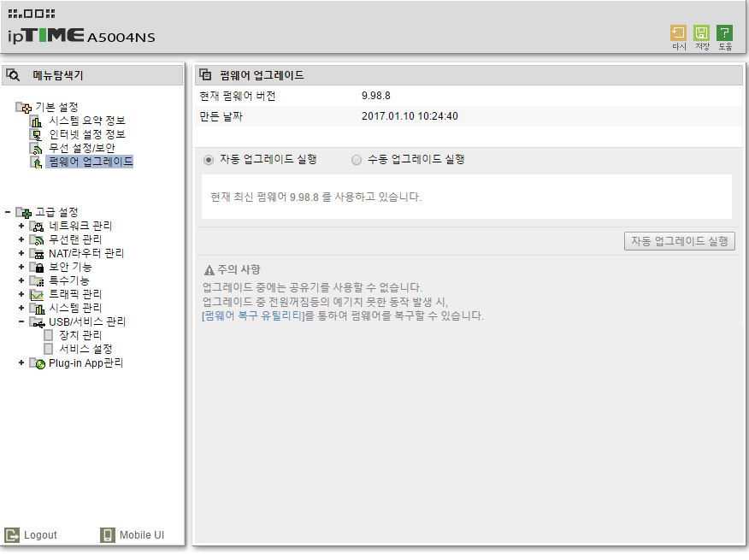
Task: Click the Logout link text
Action: (x=40, y=535)
